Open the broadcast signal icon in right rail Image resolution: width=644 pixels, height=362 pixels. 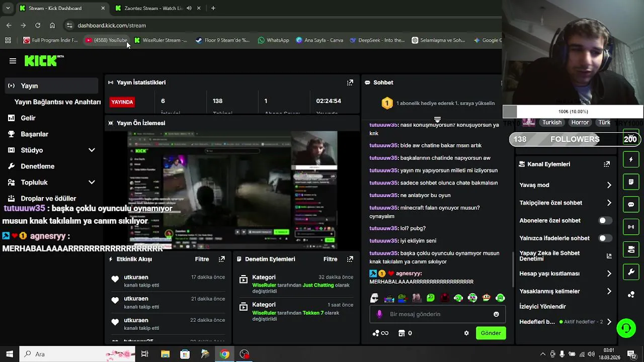(x=631, y=227)
